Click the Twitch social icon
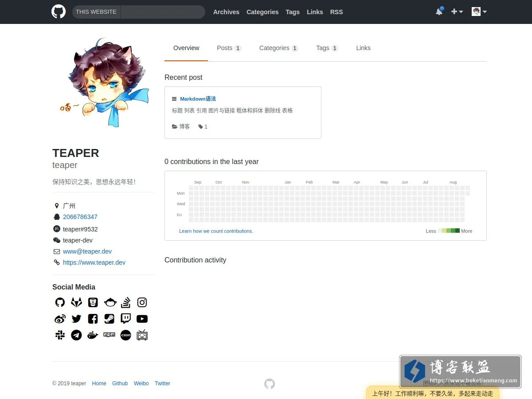This screenshot has height=399, width=532. 125,319
